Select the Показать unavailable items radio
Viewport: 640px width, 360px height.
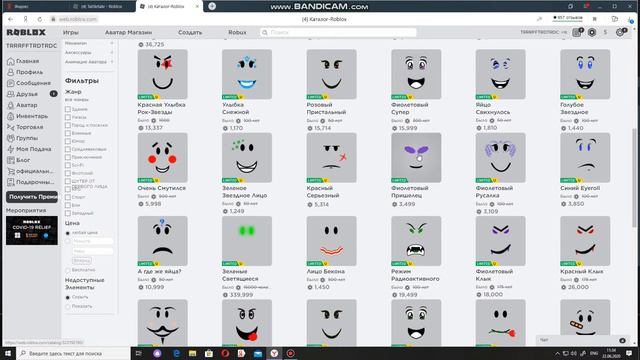click(x=68, y=307)
